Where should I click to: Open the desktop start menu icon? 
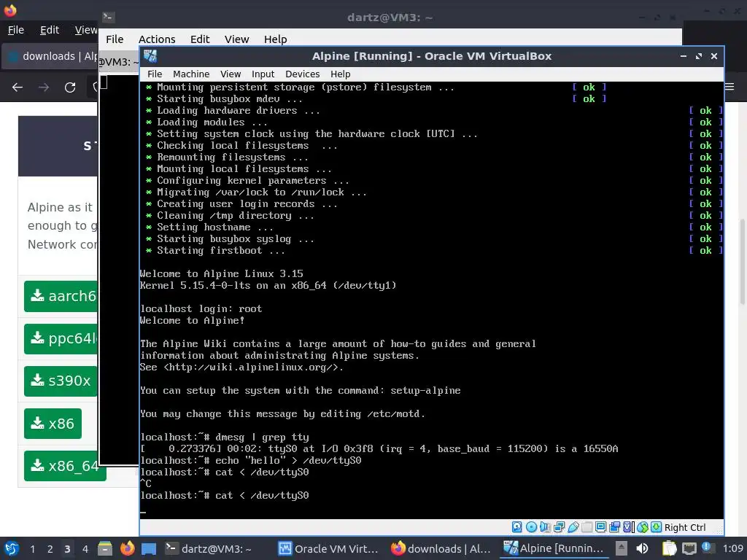pos(12,548)
